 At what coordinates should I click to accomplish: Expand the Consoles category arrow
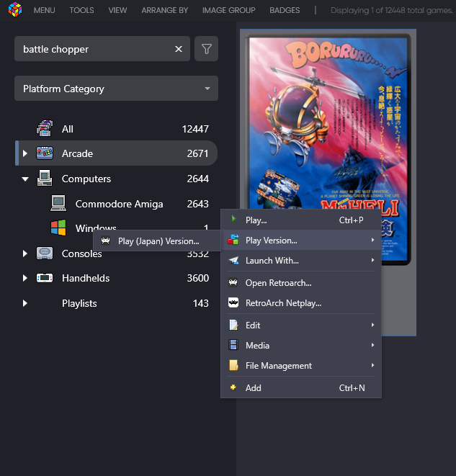(x=25, y=253)
